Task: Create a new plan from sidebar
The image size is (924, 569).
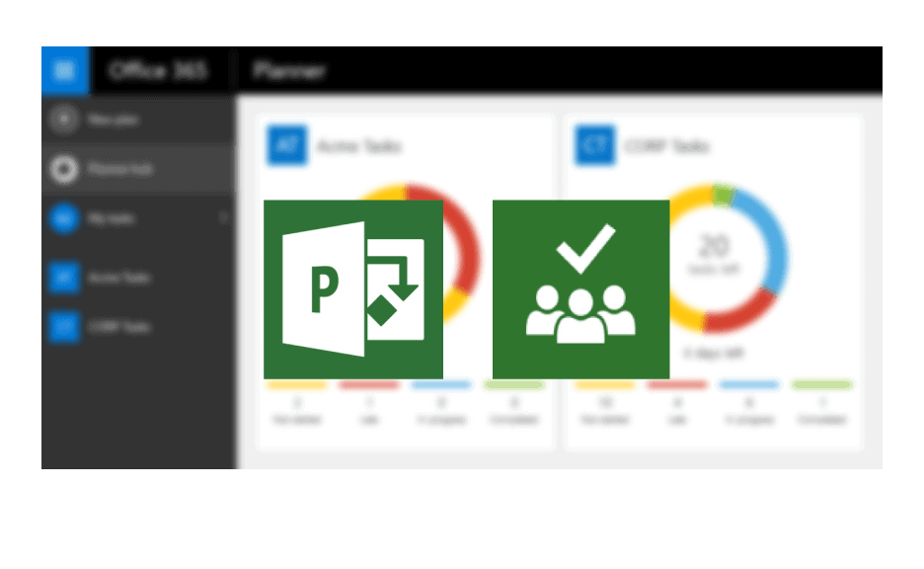Action: coord(138,120)
